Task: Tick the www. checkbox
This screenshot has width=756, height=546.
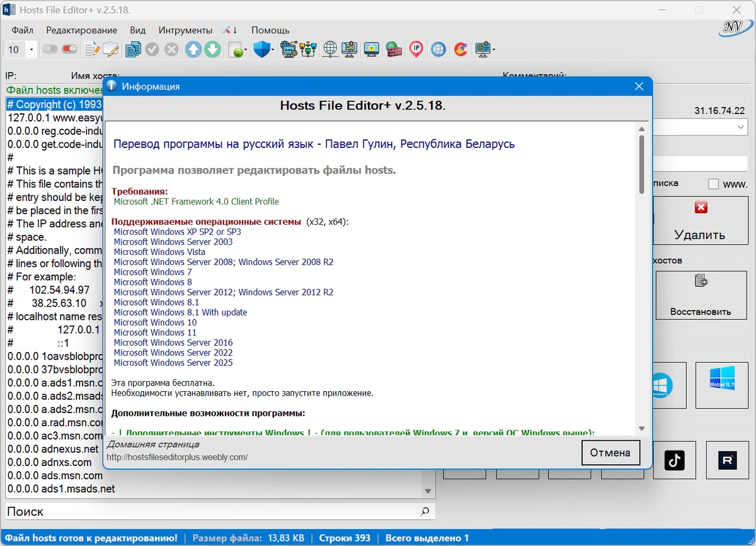Action: coord(713,184)
